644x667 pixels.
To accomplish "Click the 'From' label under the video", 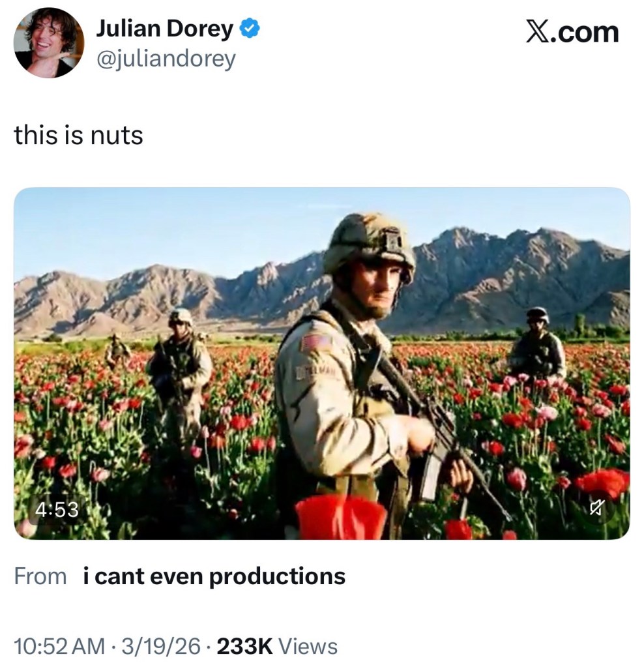I will tap(40, 576).
